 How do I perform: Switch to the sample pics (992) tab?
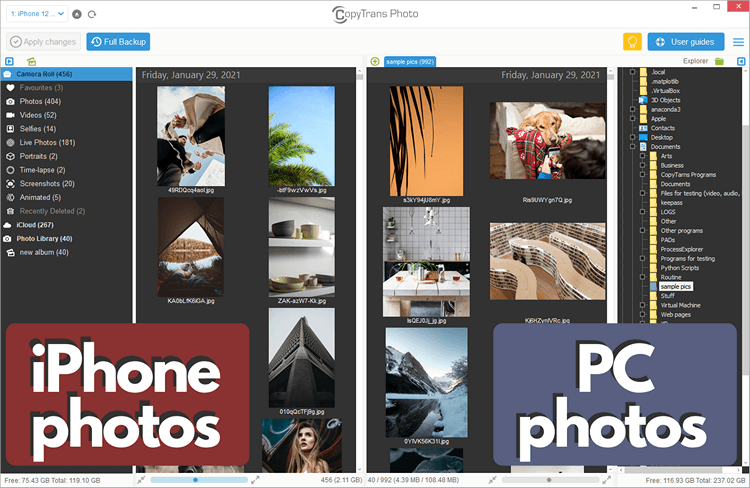pos(410,61)
